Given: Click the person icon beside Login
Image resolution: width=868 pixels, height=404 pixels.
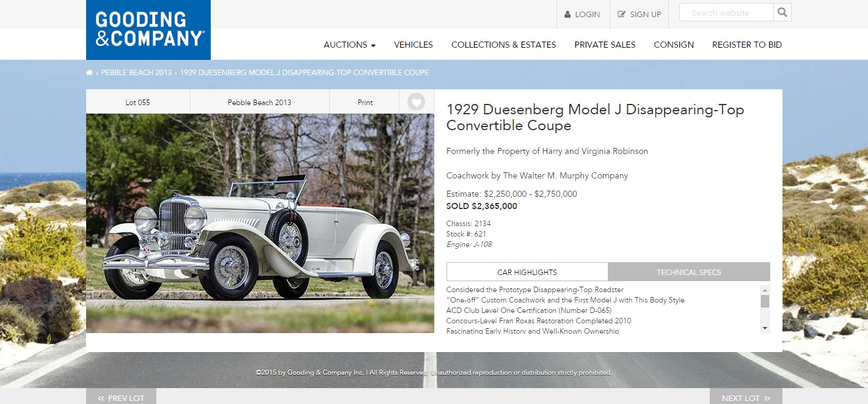Looking at the screenshot, I should point(567,14).
